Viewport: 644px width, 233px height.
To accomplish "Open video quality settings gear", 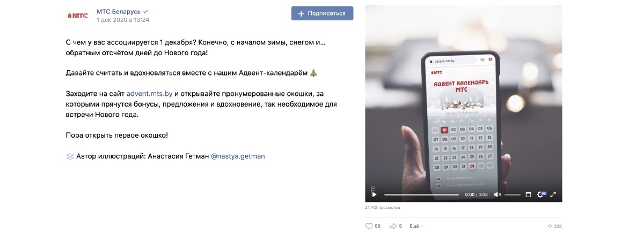I will click(541, 194).
